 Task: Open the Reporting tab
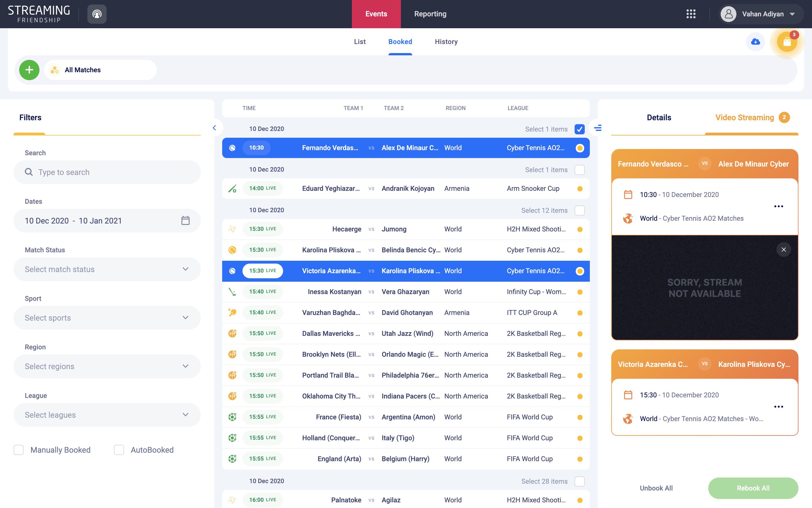click(x=430, y=14)
